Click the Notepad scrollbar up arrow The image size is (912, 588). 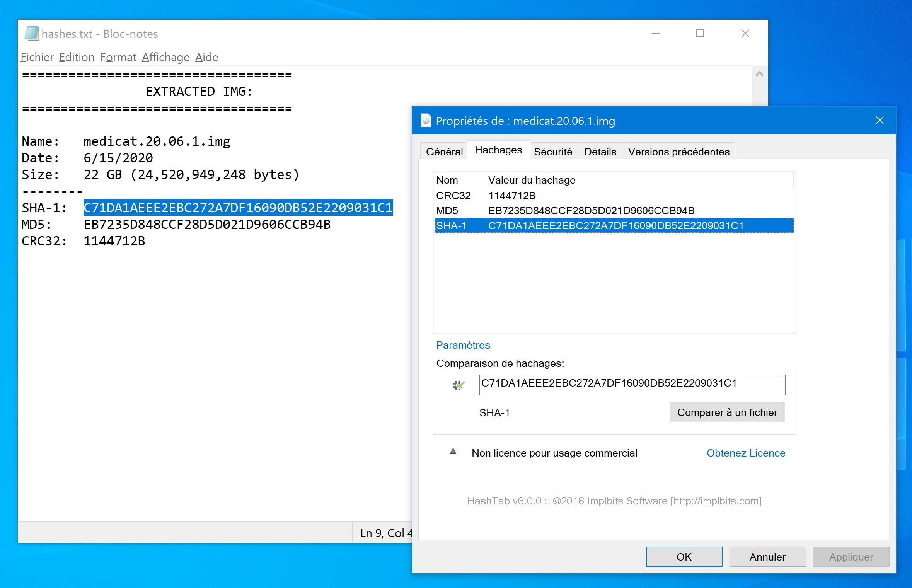pos(759,74)
